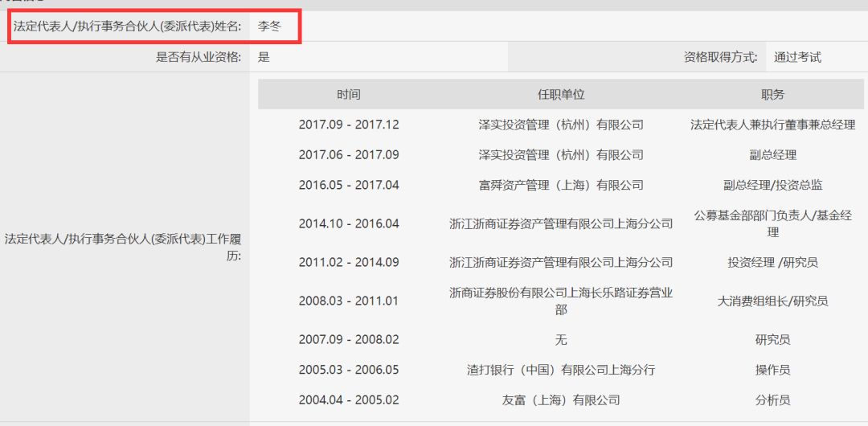The image size is (868, 426).
Task: Click the 副总经理 position cell
Action: (x=773, y=154)
